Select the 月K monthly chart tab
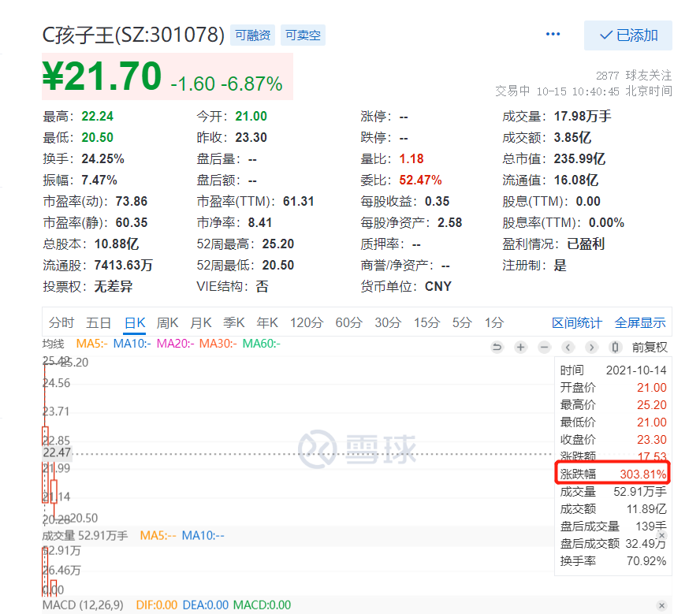The height and width of the screenshot is (614, 700). (201, 322)
